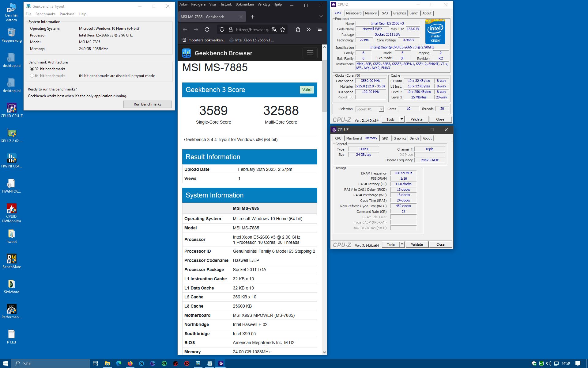Switch to the SPD tab in the top CPU-Z window

(385, 13)
